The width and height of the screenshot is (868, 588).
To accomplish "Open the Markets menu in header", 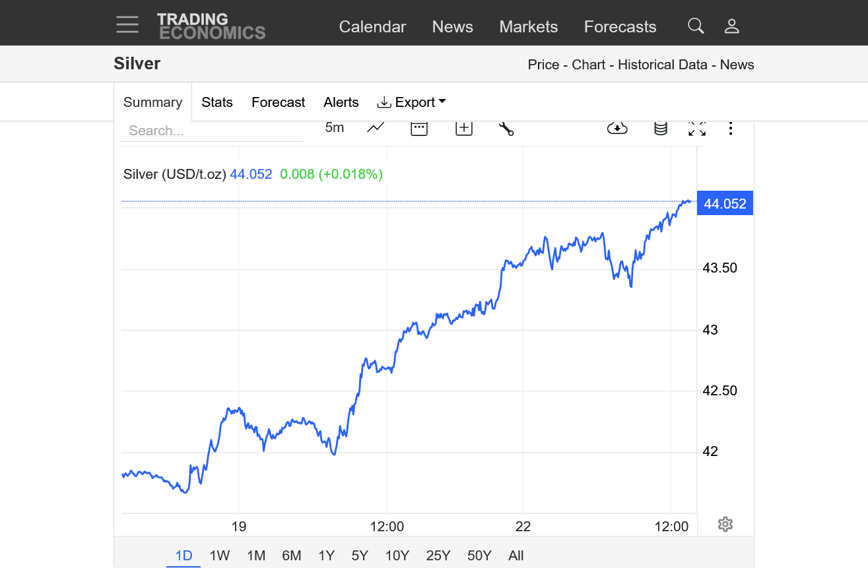I will tap(528, 27).
